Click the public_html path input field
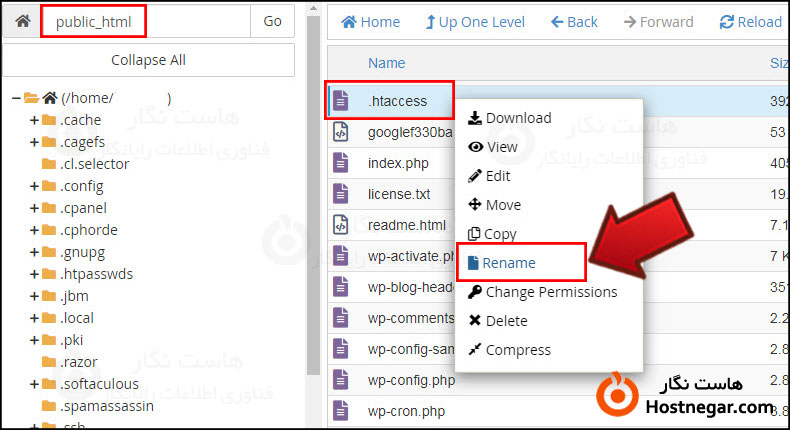The image size is (790, 430). (145, 21)
